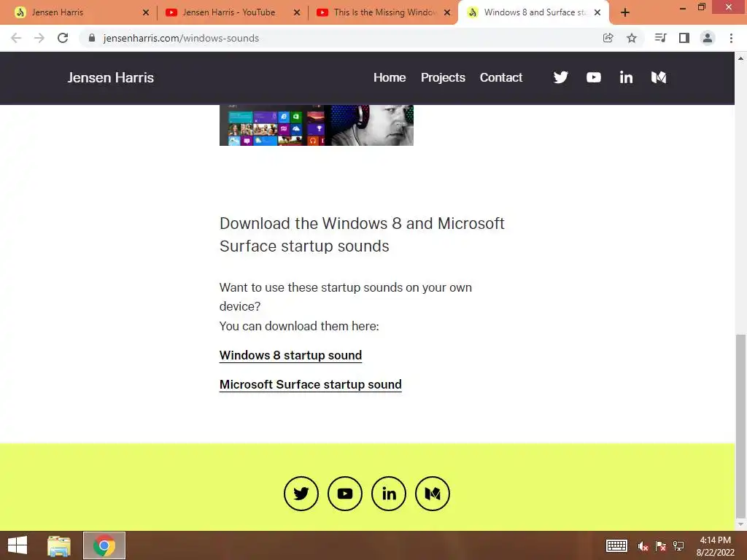The height and width of the screenshot is (560, 747).
Task: Click the circled Medium icon in the footer
Action: pyautogui.click(x=433, y=494)
